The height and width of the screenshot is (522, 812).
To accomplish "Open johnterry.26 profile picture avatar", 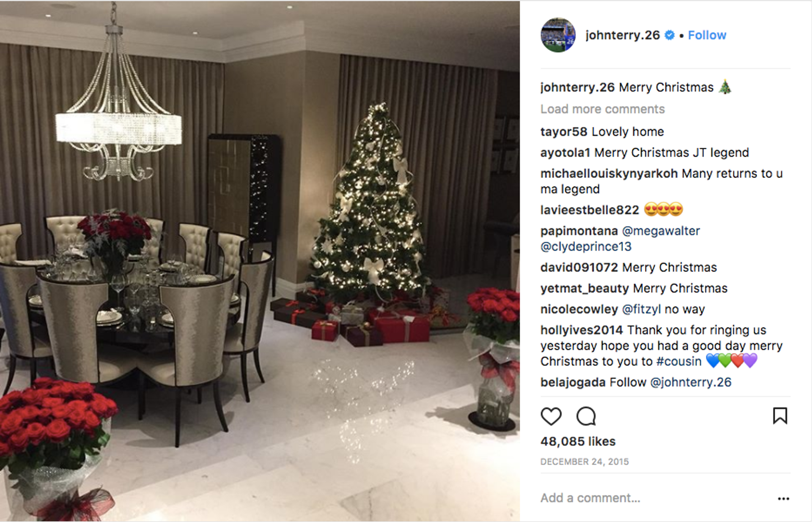I will click(x=558, y=35).
